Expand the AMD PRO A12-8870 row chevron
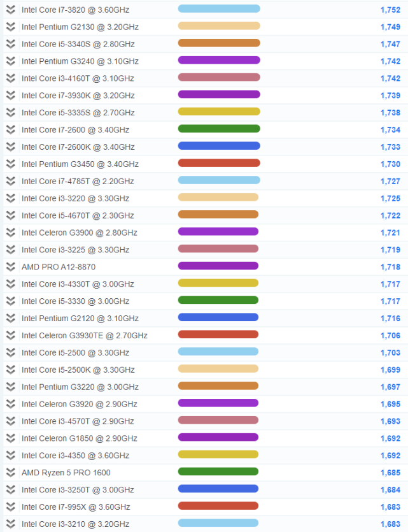This screenshot has height=532, width=408. tap(11, 267)
